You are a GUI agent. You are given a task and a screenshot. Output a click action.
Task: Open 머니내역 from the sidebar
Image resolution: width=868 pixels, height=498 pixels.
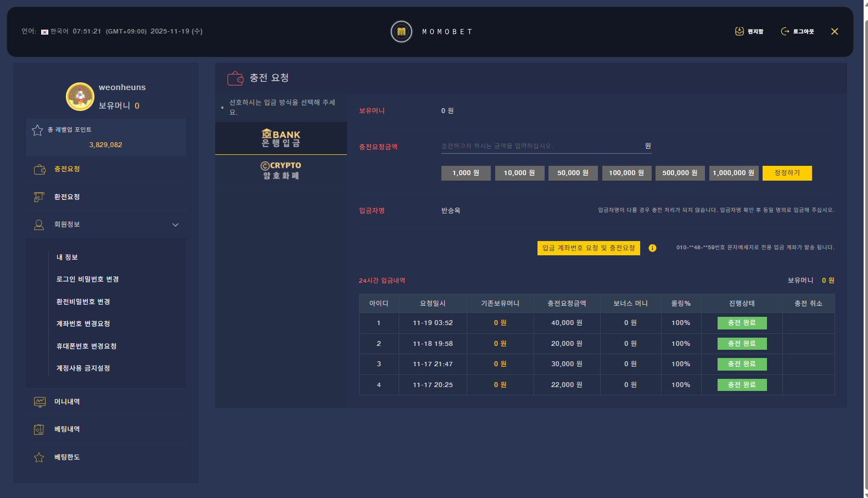67,402
